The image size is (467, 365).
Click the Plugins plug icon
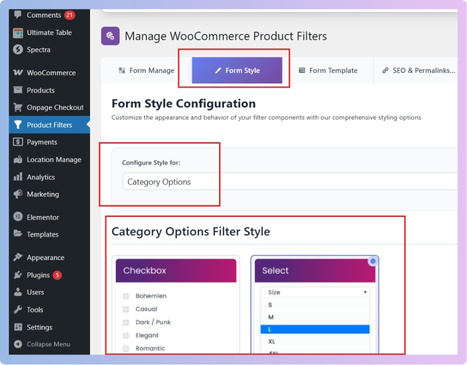(18, 275)
